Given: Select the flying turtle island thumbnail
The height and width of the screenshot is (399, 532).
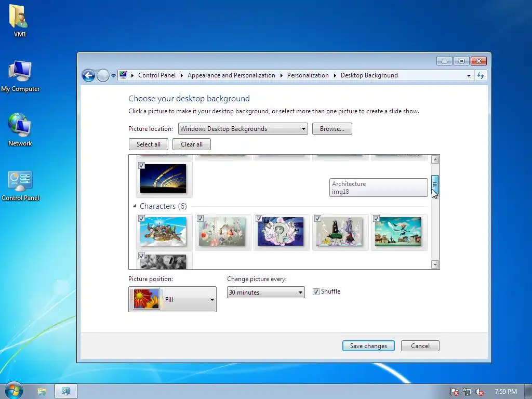Looking at the screenshot, I should [163, 232].
